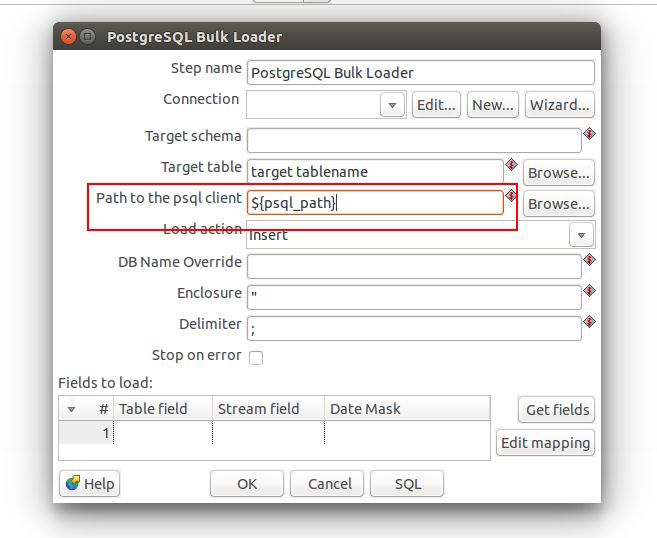Click row 1 Date Mask cell

pos(407,432)
